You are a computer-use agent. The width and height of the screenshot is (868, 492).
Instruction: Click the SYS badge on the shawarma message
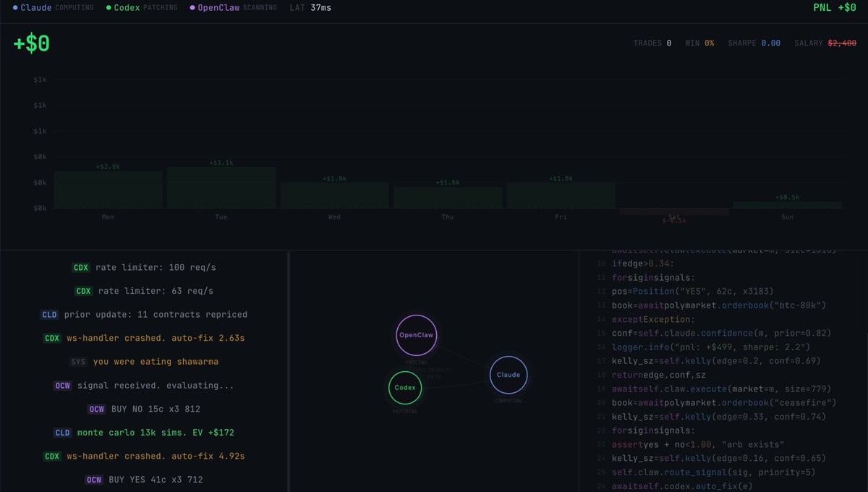click(78, 361)
